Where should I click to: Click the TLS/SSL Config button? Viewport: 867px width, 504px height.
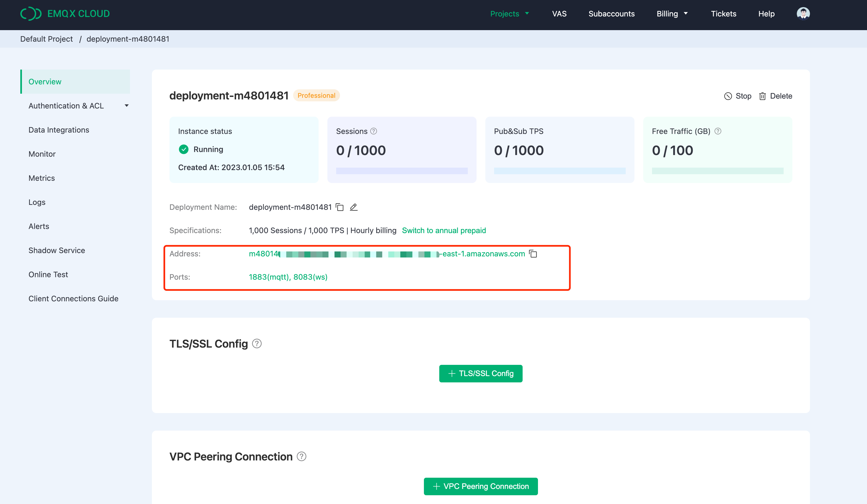(480, 373)
